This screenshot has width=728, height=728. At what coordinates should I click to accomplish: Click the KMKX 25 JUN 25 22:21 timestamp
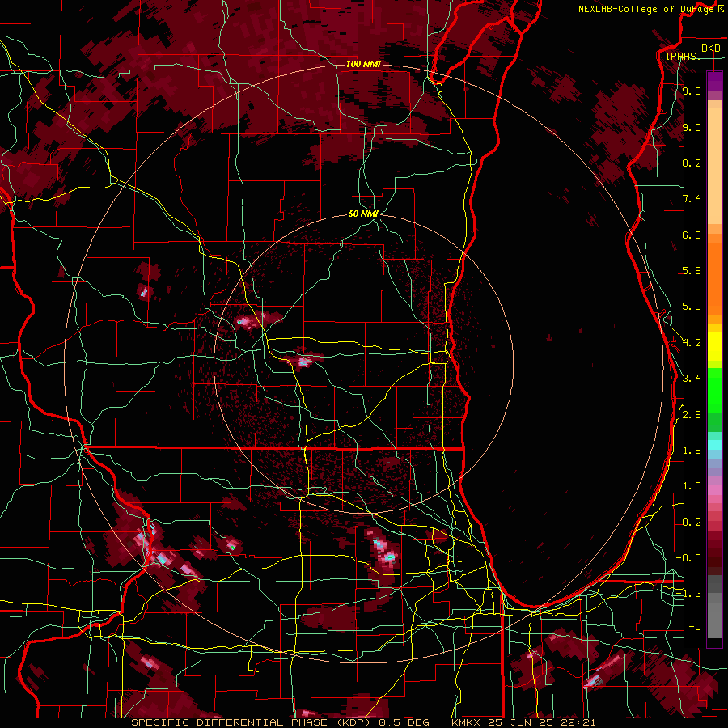pos(523,722)
